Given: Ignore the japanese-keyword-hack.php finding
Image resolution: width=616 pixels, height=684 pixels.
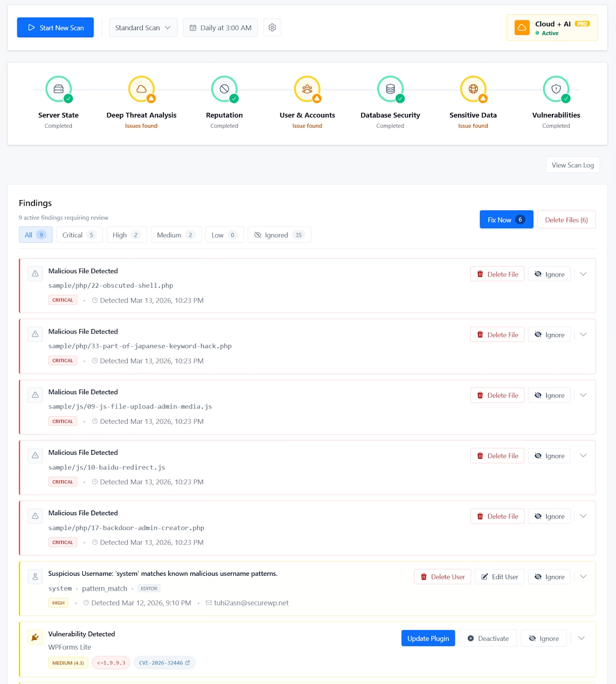Looking at the screenshot, I should (x=549, y=335).
